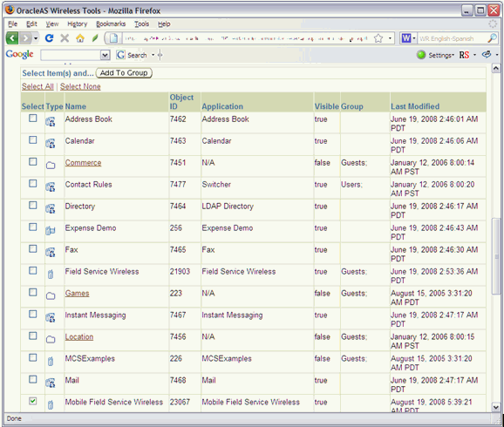Image resolution: width=504 pixels, height=427 pixels.
Task: Uncheck the Mobile Field Service Wireless checkbox
Action: coord(33,401)
